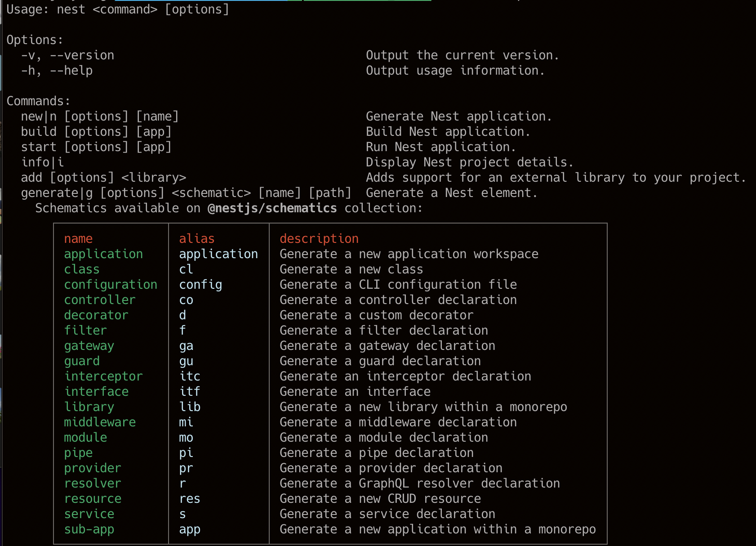The height and width of the screenshot is (546, 756).
Task: Click the red 'description' column header
Action: [x=319, y=239]
